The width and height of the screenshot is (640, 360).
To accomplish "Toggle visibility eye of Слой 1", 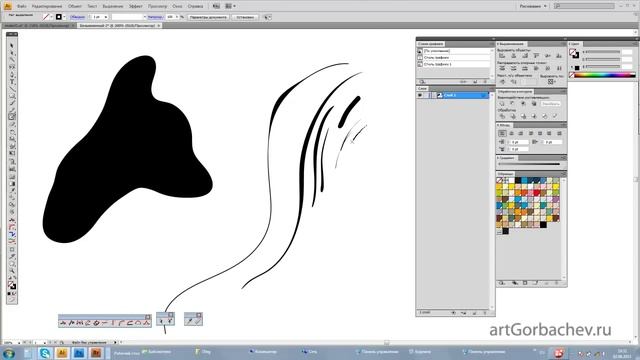I will (420, 95).
